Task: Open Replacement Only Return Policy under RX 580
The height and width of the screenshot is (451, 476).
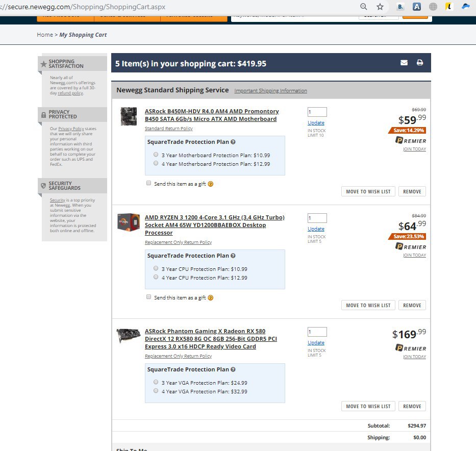Action: (178, 356)
